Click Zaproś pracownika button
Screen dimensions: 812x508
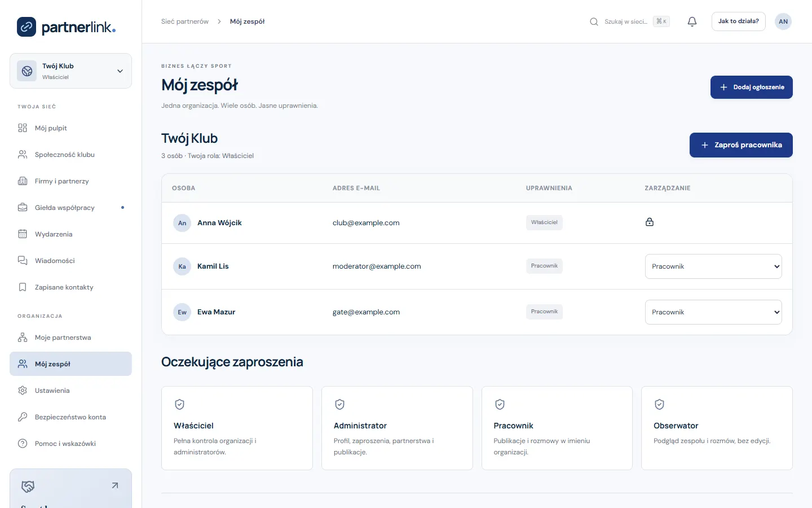741,145
